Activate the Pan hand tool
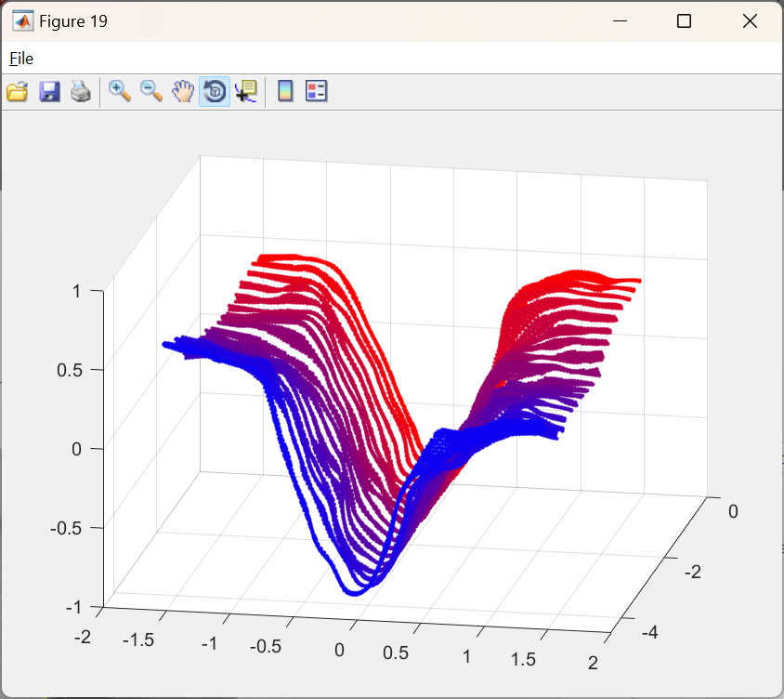784x699 pixels. [183, 91]
